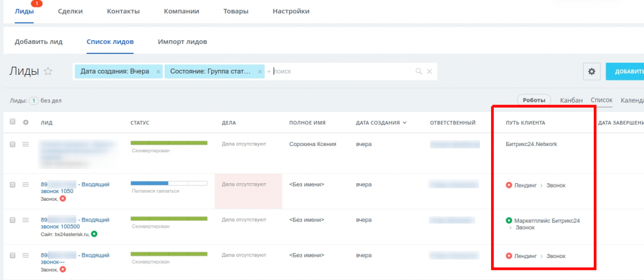Open list settings gear button

point(591,72)
